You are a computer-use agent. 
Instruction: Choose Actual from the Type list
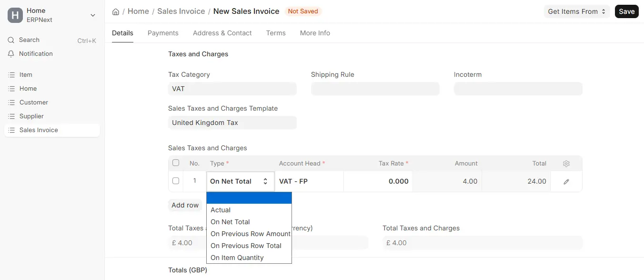[249, 210]
